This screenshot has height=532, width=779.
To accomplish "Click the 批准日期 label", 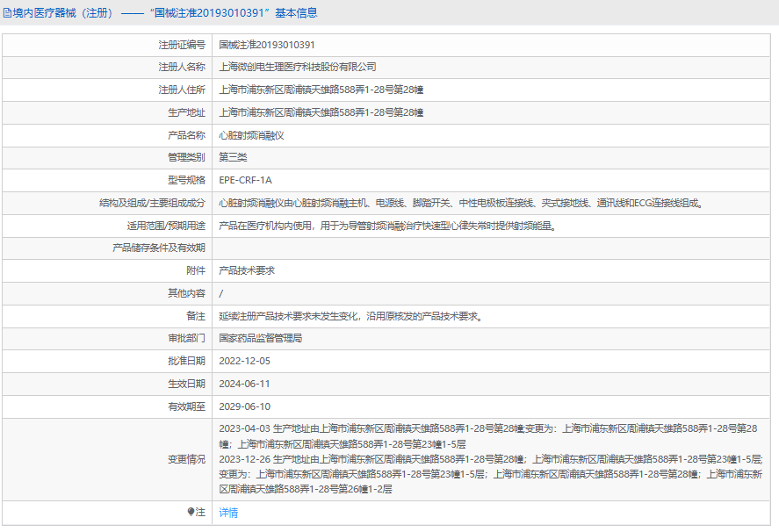I will (186, 361).
